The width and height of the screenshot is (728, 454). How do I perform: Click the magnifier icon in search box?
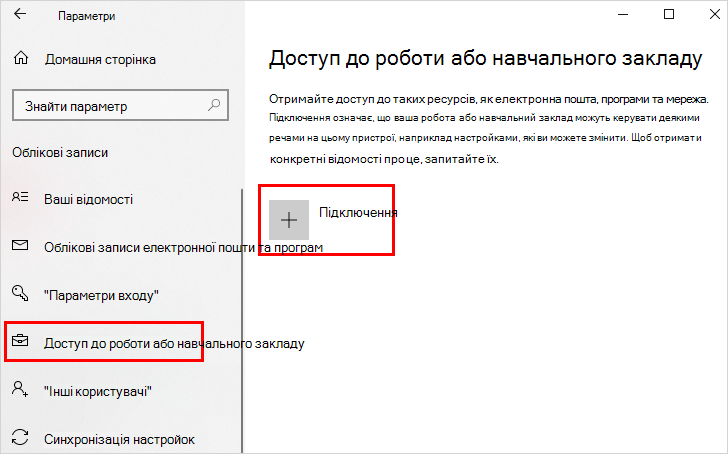[x=214, y=105]
